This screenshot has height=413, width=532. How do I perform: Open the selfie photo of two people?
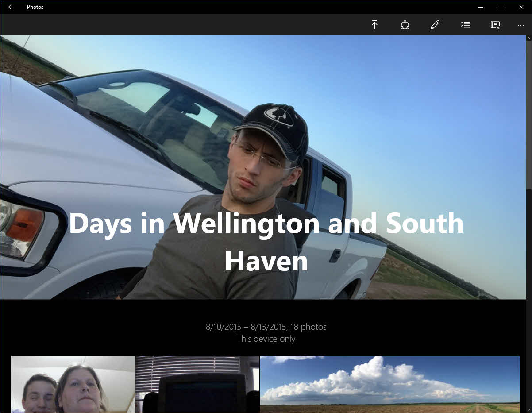point(73,384)
